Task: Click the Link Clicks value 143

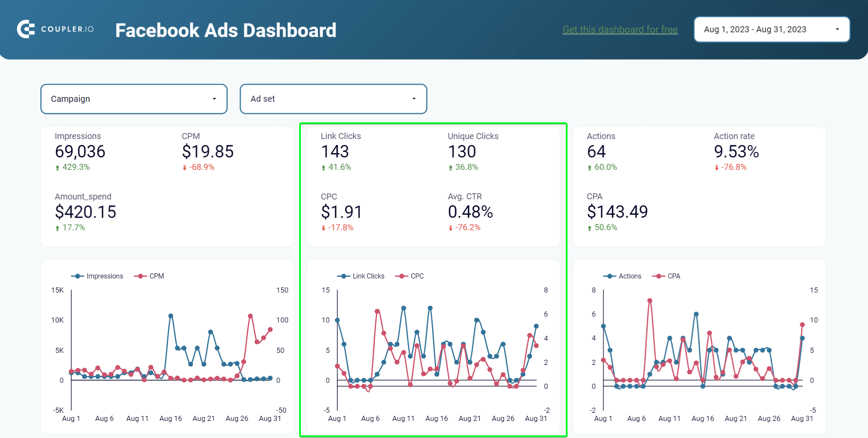Action: (335, 151)
